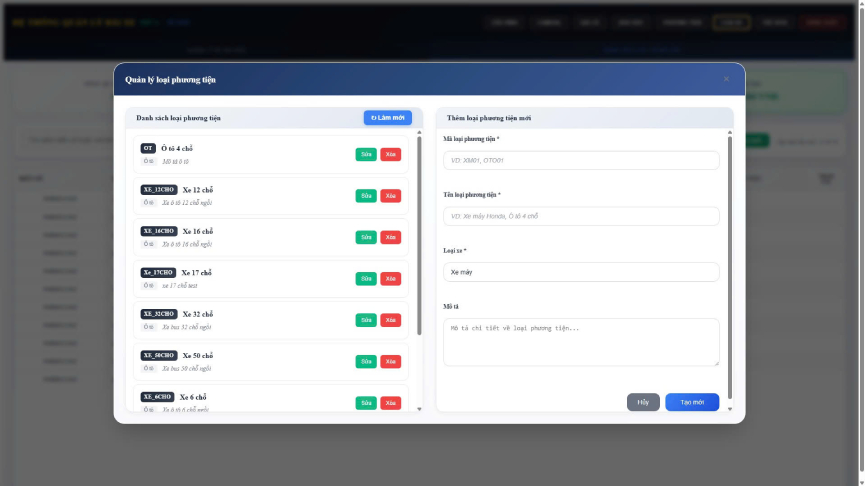The width and height of the screenshot is (865, 486).
Task: Click the form panel scrollbar down arrow
Action: coord(730,408)
